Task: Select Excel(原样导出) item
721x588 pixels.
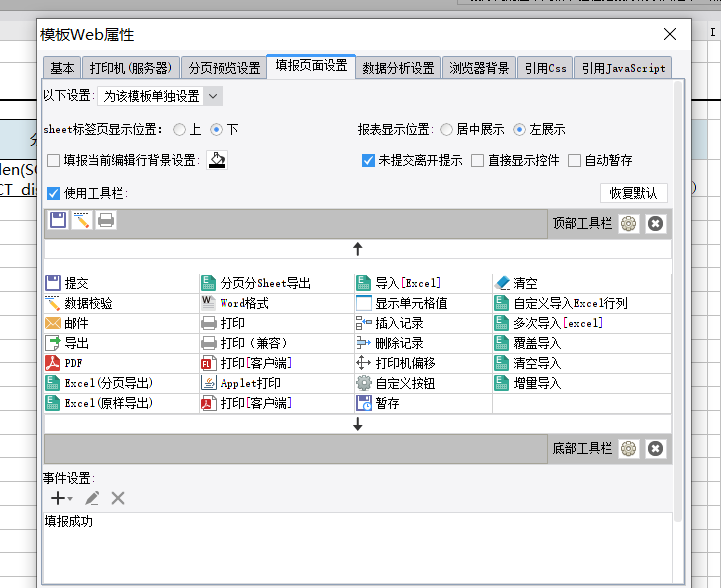Action: point(122,403)
